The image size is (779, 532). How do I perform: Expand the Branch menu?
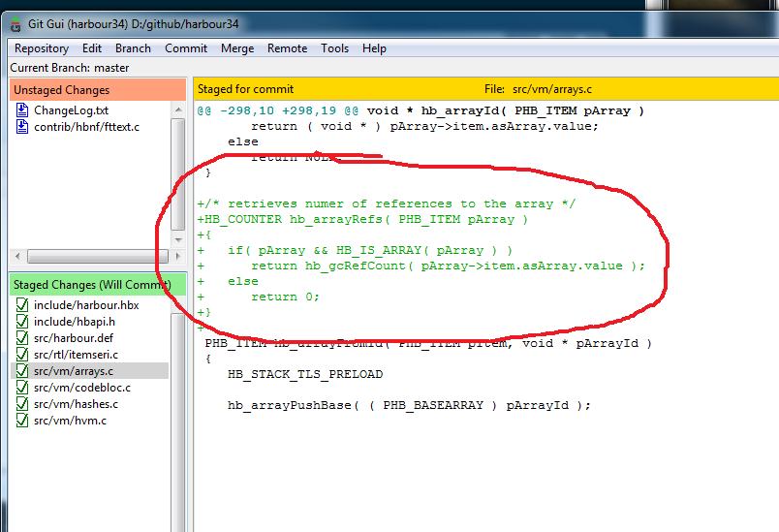pyautogui.click(x=133, y=48)
